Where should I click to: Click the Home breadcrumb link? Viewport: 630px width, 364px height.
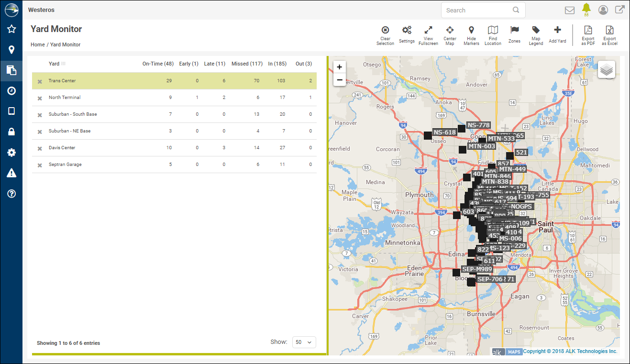(x=37, y=44)
